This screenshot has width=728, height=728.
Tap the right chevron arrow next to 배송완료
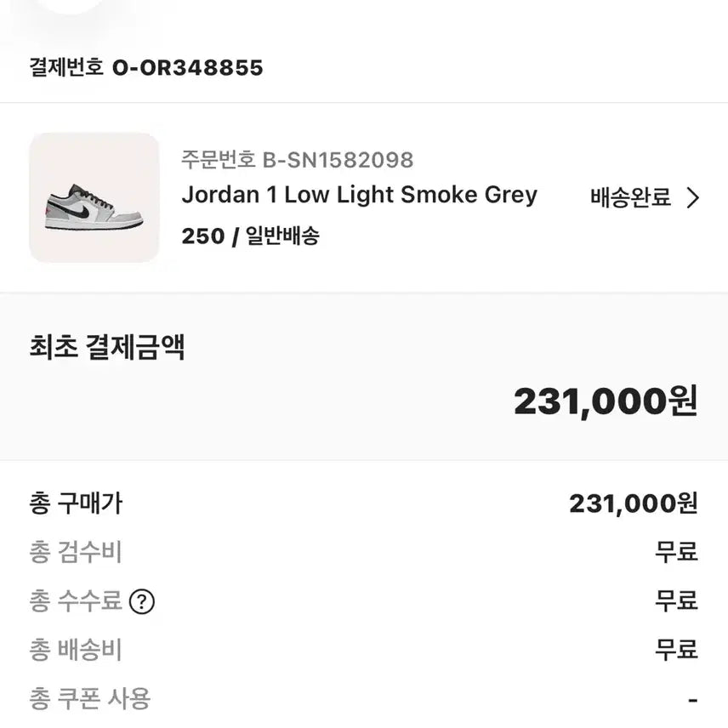coord(693,198)
